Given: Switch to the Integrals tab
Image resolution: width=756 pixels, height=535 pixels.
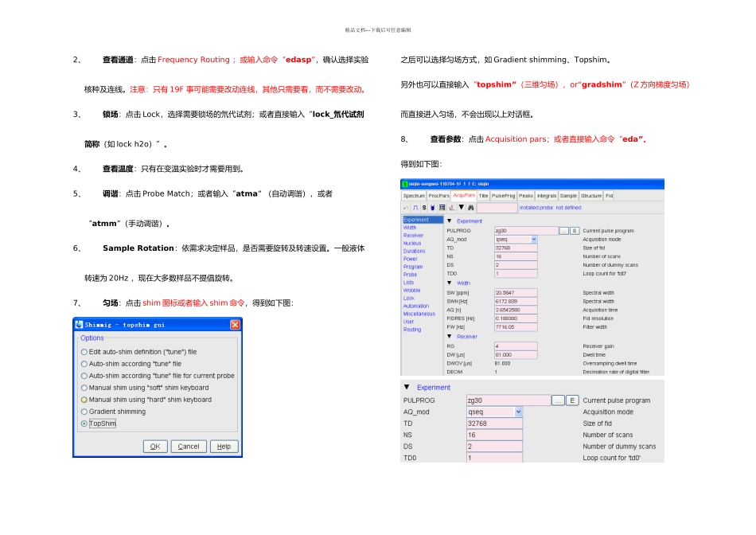Looking at the screenshot, I should 547,196.
